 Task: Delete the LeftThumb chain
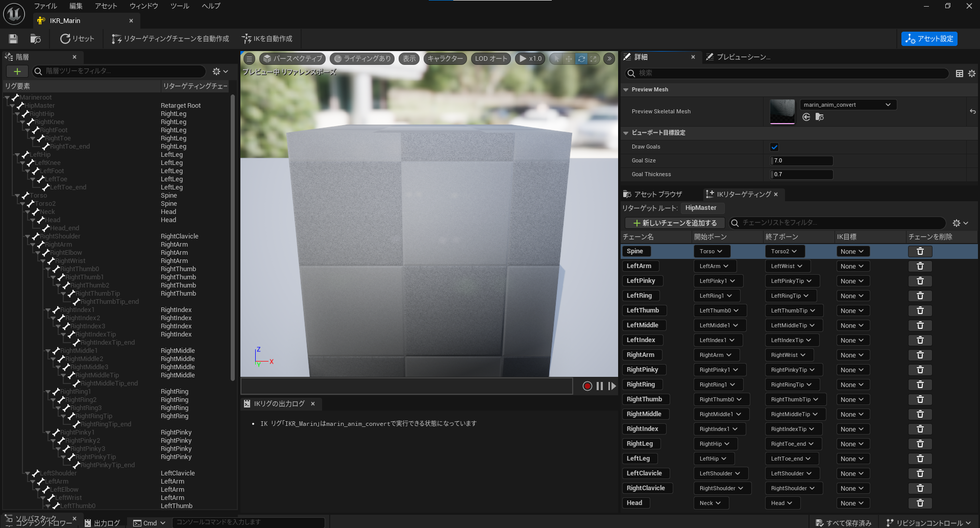[x=920, y=310]
